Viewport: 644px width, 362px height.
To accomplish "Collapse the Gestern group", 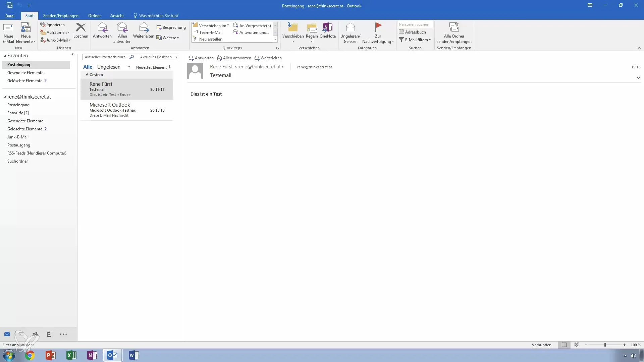I will pos(87,75).
